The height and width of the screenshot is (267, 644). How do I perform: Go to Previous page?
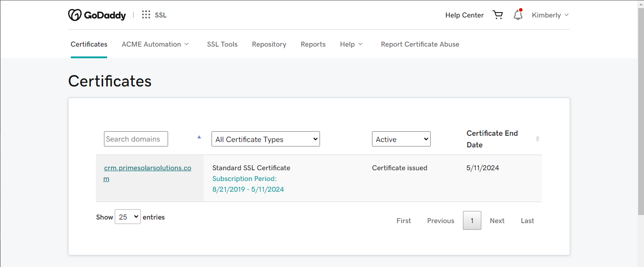coord(441,220)
